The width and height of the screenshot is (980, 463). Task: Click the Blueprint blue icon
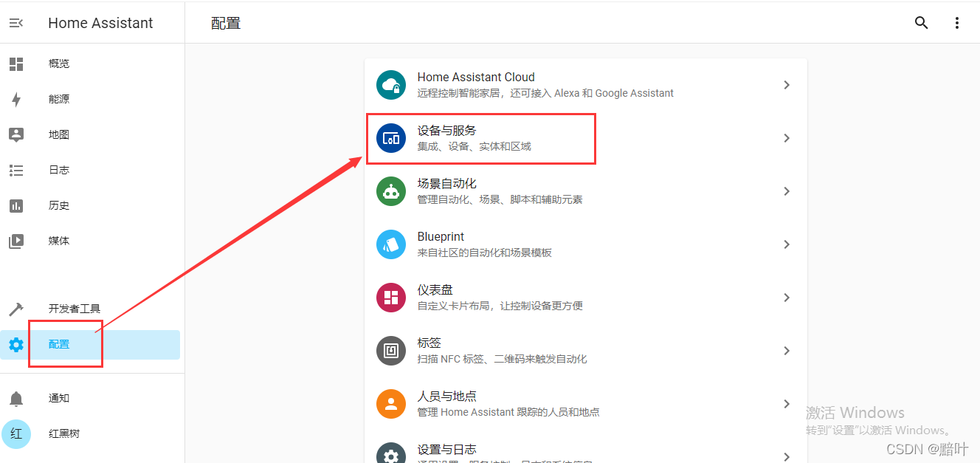(391, 244)
